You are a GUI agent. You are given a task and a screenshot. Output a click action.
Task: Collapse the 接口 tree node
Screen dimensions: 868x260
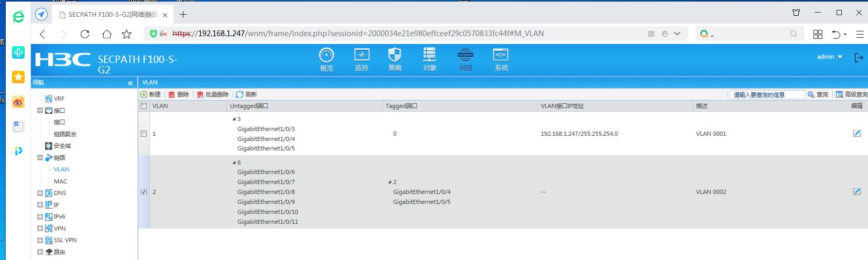click(x=40, y=111)
